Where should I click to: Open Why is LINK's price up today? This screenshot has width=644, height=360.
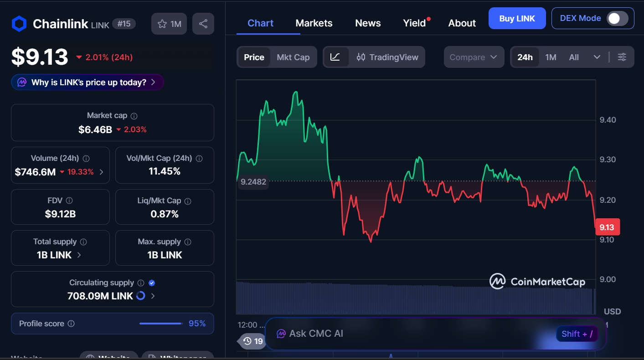pos(87,82)
